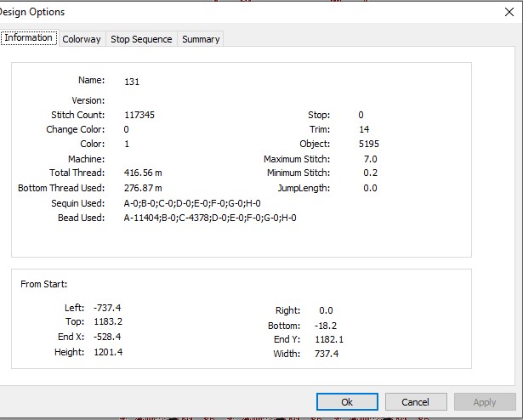
Task: Click the Machine label
Action: coord(87,159)
